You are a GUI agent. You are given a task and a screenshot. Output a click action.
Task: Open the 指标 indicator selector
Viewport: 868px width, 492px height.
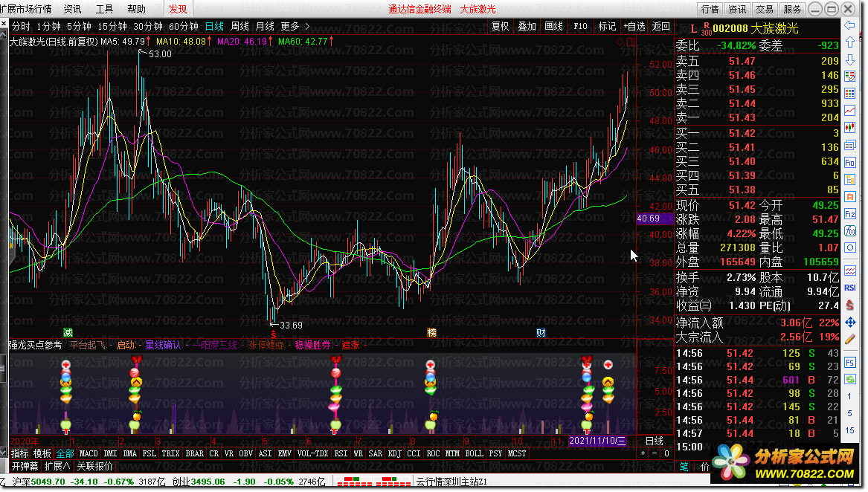(20, 454)
